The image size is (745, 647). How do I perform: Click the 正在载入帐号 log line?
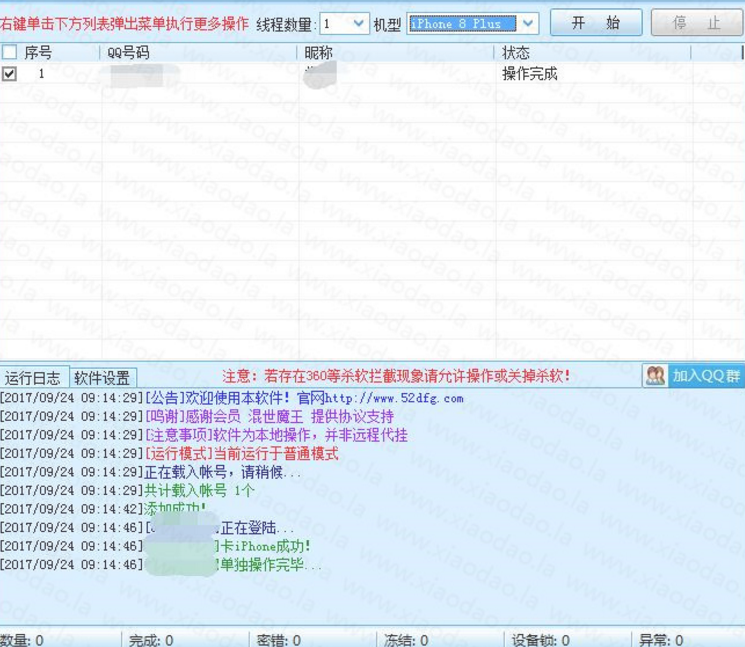coord(151,472)
